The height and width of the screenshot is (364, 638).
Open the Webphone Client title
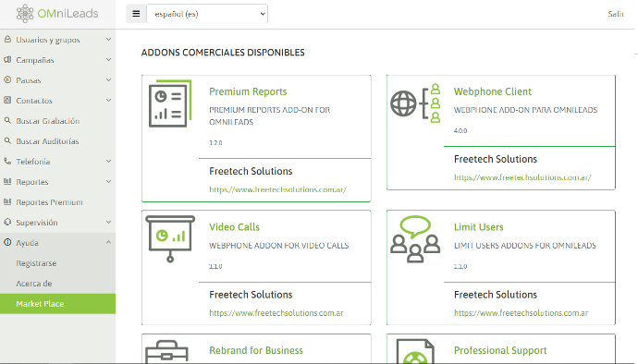(493, 91)
